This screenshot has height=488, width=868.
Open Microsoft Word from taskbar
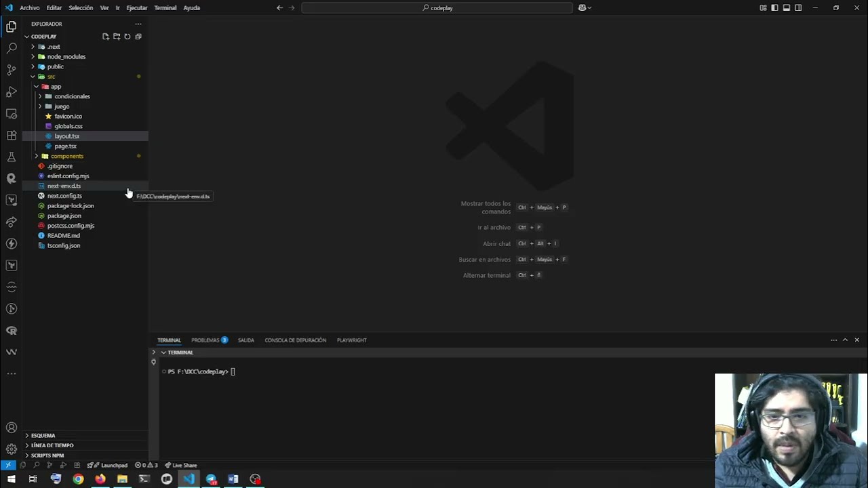click(x=233, y=479)
